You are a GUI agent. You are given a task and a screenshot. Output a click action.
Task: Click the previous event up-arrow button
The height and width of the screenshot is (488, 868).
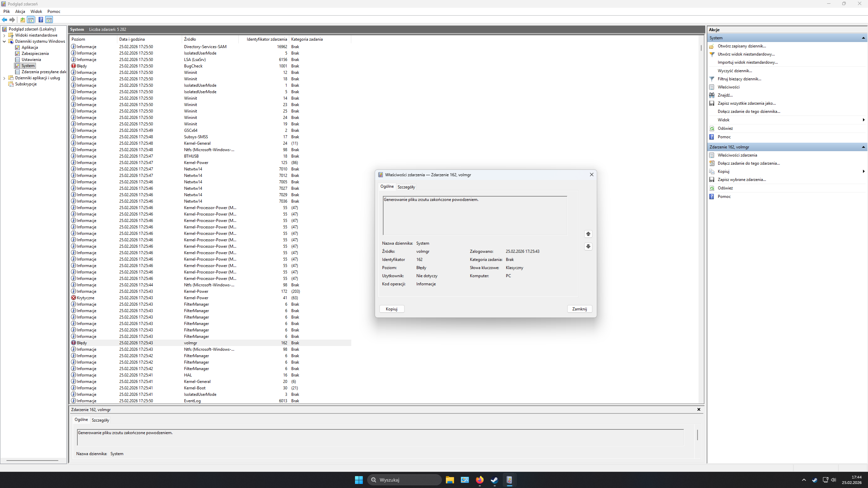click(588, 234)
